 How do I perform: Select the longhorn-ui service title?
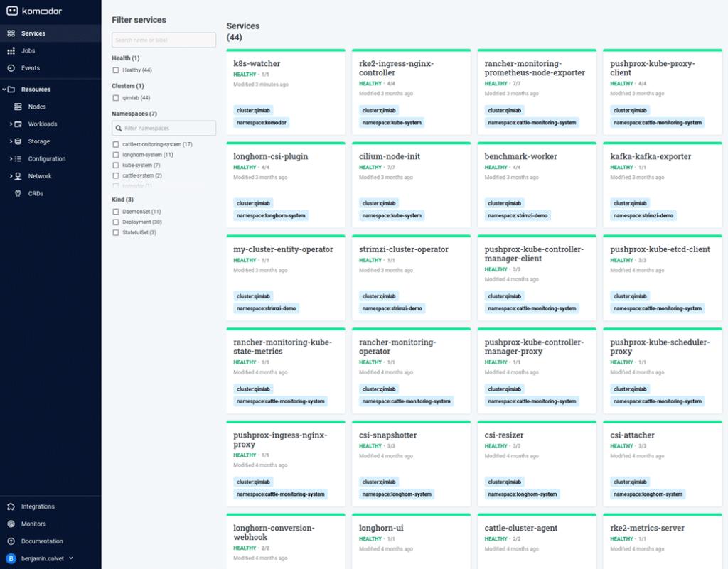point(381,529)
